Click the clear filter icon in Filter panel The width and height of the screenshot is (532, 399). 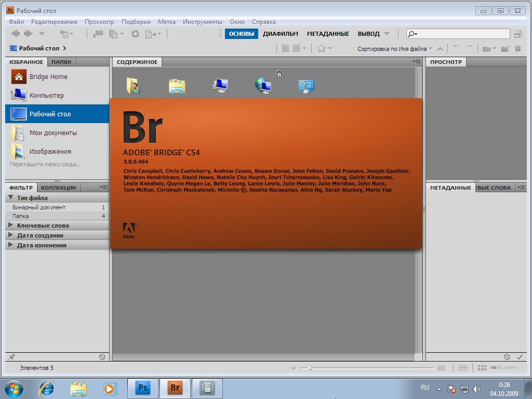102,357
